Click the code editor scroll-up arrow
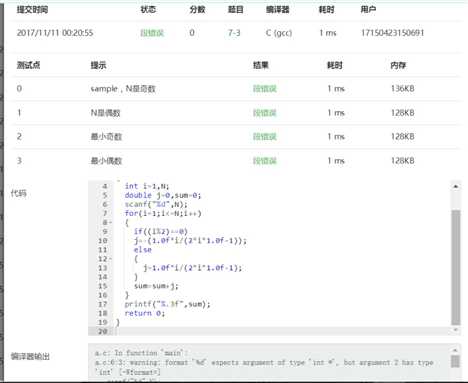The image size is (468, 383). [456, 186]
